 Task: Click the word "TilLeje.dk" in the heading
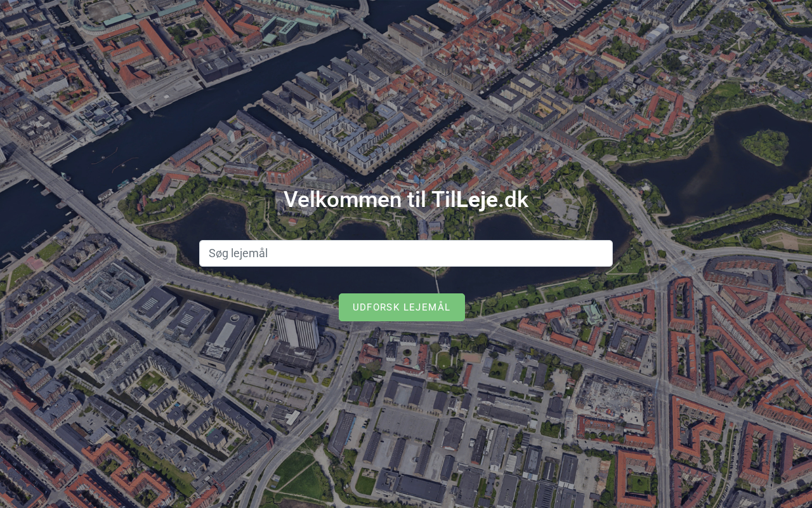click(x=480, y=199)
